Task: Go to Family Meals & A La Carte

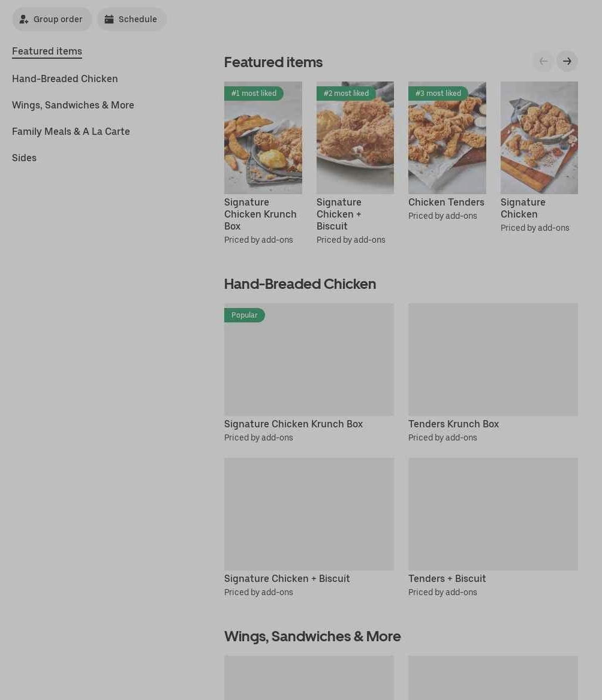Action: click(71, 131)
